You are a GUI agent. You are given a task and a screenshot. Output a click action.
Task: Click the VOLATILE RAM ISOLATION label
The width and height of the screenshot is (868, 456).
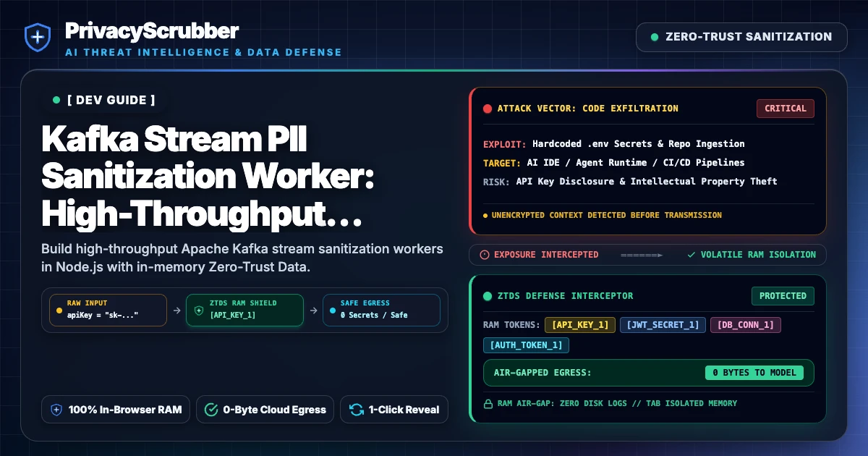(758, 255)
